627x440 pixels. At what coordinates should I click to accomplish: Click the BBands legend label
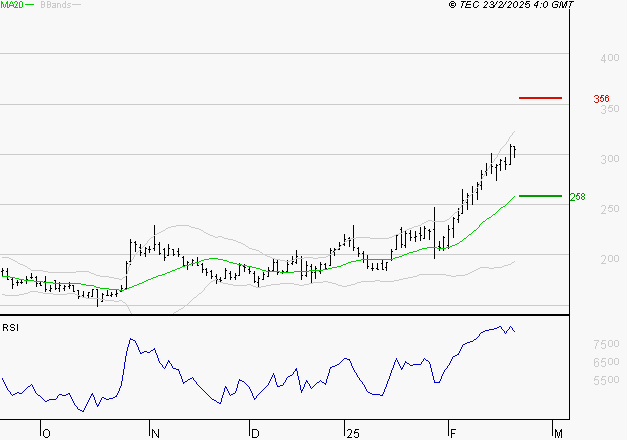56,5
